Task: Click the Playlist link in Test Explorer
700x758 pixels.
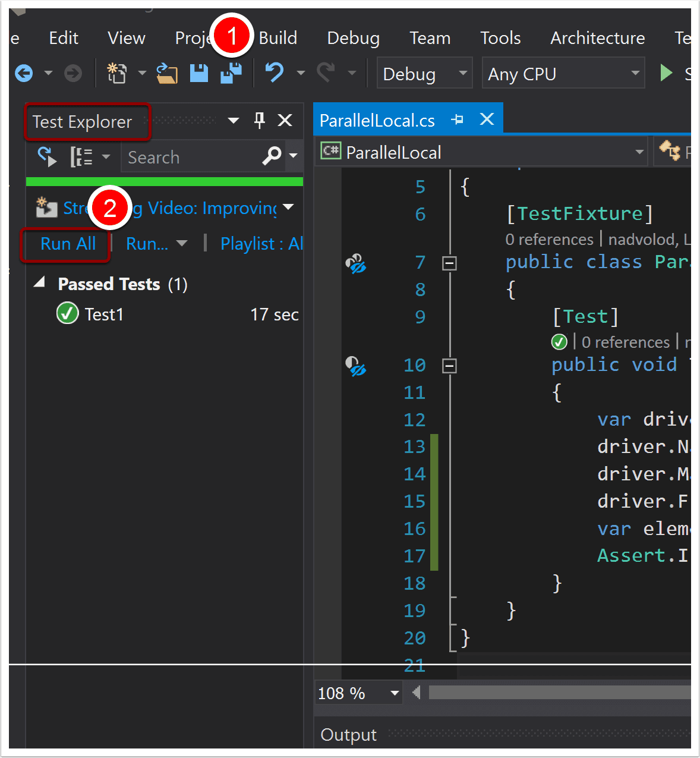Action: pos(261,244)
